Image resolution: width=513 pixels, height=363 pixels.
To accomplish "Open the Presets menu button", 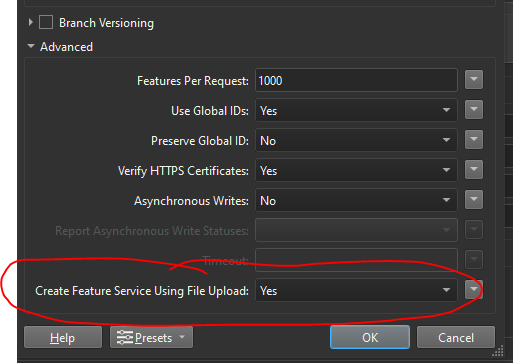I will (151, 337).
